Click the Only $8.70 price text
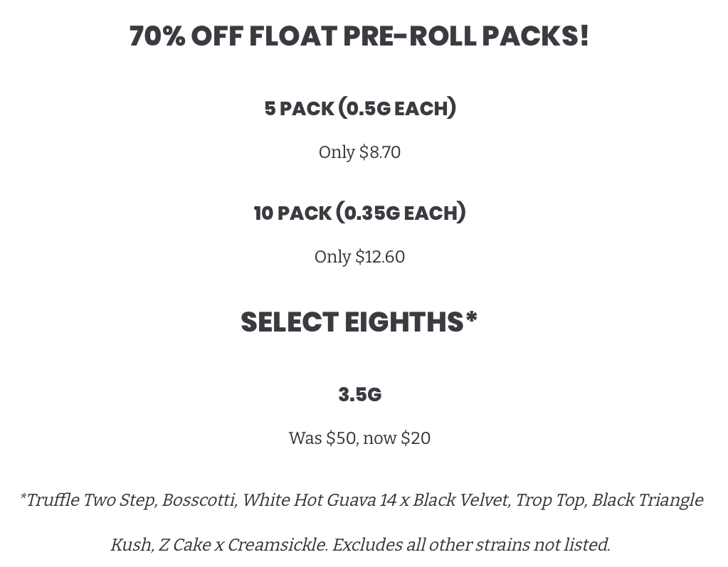The height and width of the screenshot is (567, 728). pos(359,152)
